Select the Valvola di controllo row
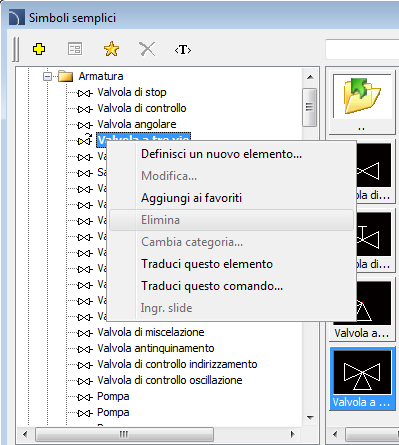Image resolution: width=399 pixels, height=445 pixels. [142, 108]
